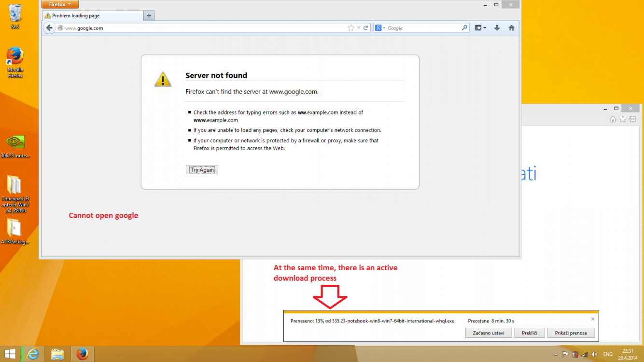Select the Mozilla Firefox desktop shortcut
The image size is (644, 362).
(x=15, y=62)
